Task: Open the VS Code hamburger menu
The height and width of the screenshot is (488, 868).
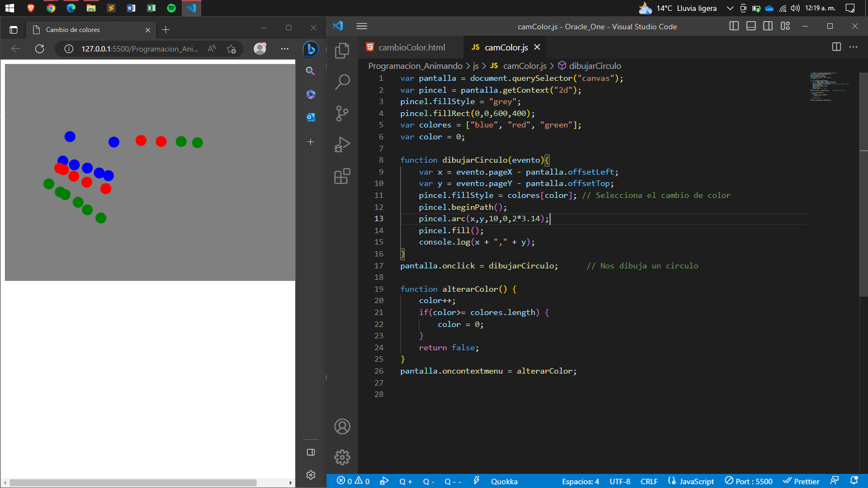Action: 362,26
